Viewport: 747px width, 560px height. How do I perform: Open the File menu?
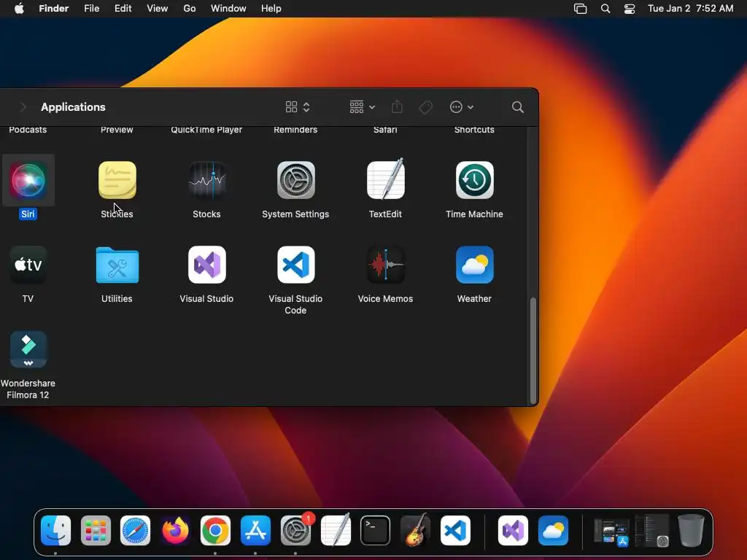pyautogui.click(x=91, y=9)
